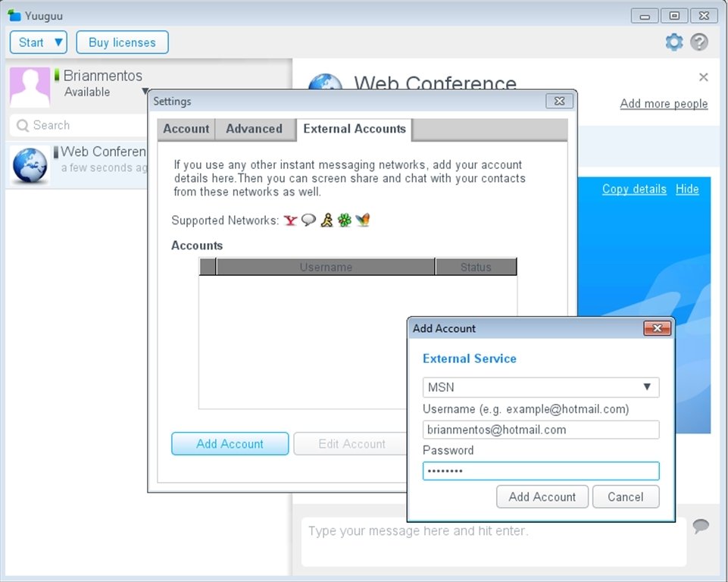728x582 pixels.
Task: Close the Web Conference panel with X
Action: (x=704, y=77)
